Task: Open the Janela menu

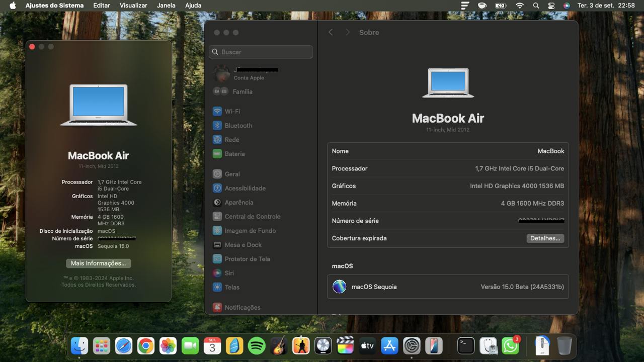Action: click(166, 6)
